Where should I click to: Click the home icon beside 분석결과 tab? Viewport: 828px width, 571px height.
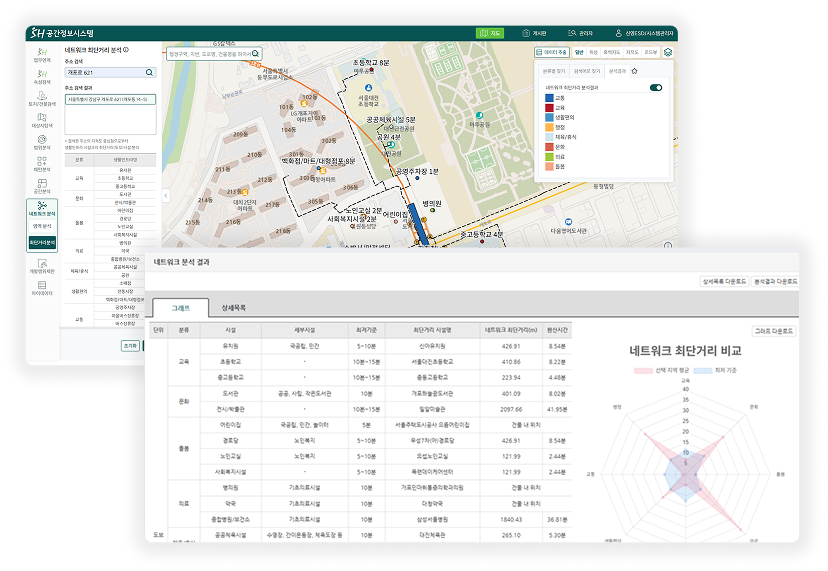click(x=634, y=72)
